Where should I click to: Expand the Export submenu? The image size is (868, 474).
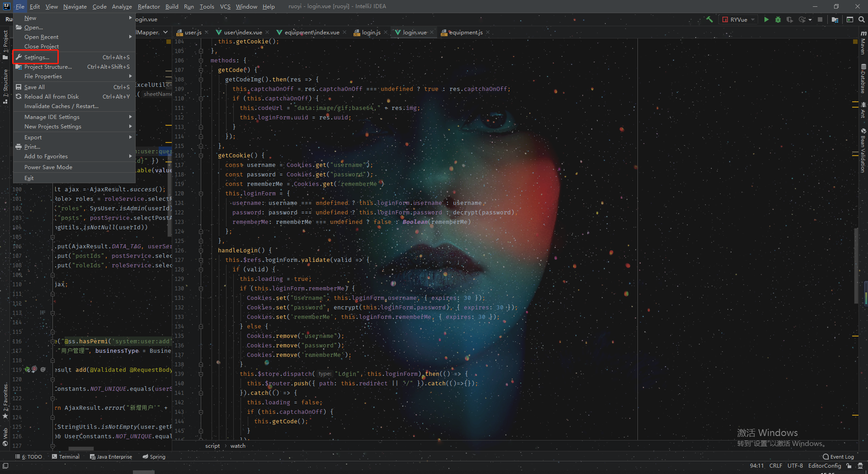click(74, 137)
